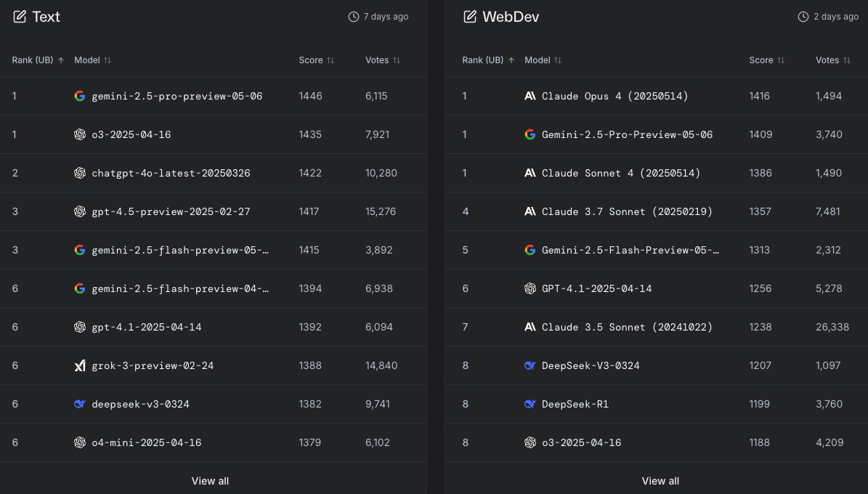Select Claude 3.7 Sonnet (20250219) model name
The image size is (868, 494).
pos(627,211)
